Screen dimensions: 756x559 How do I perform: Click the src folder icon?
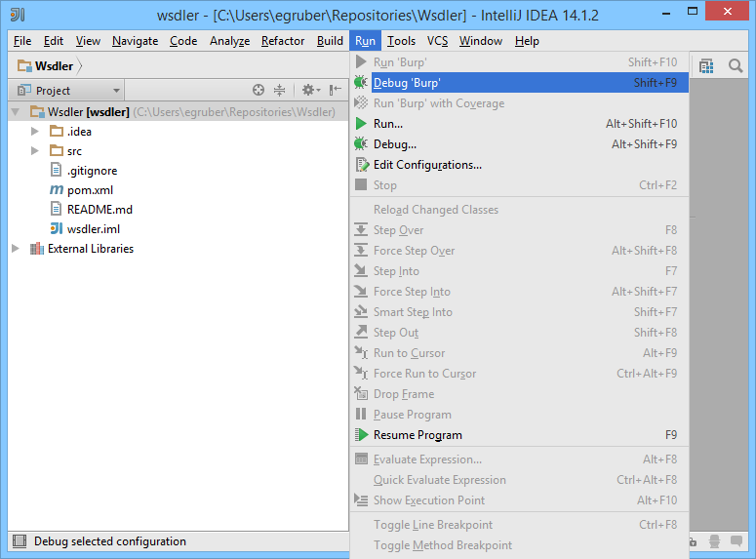coord(57,150)
